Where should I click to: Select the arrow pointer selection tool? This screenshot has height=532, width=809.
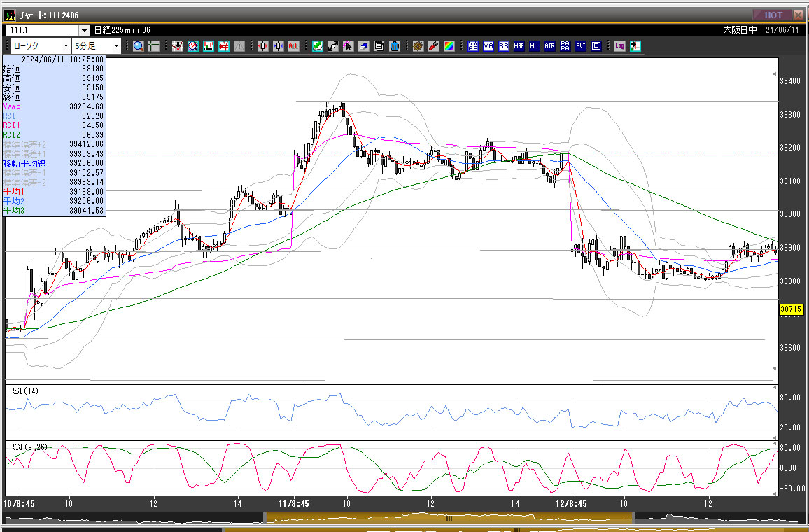[349, 46]
